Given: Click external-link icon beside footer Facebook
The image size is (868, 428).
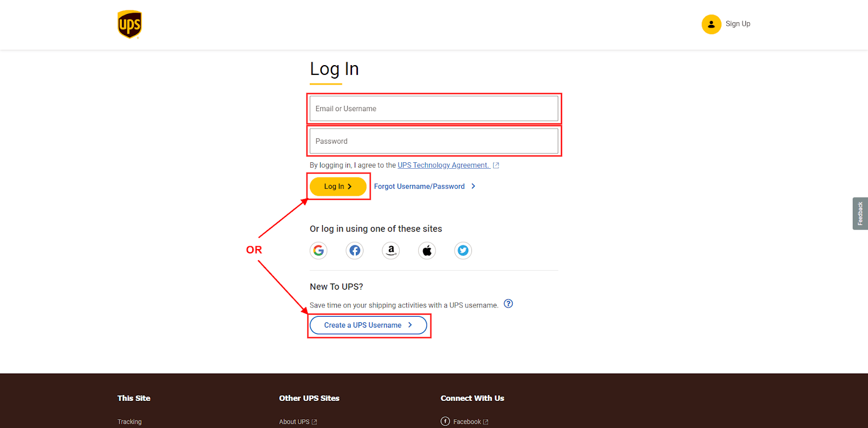Looking at the screenshot, I should 486,422.
